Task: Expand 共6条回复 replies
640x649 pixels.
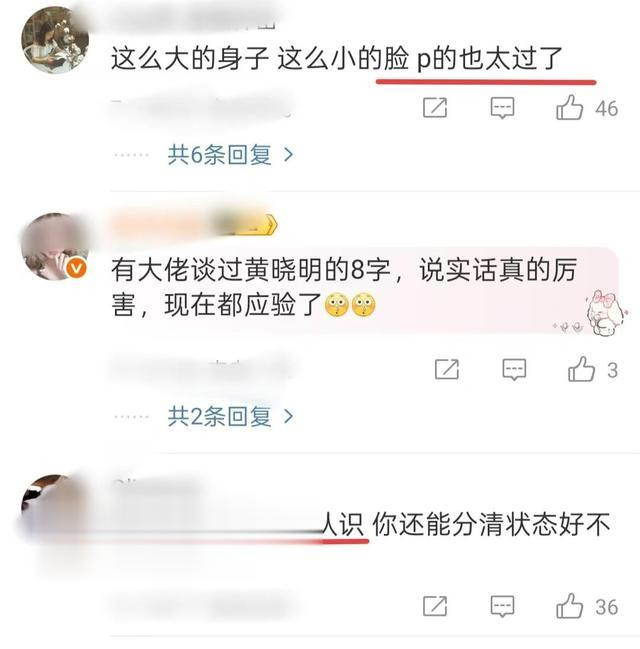Action: [x=219, y=155]
